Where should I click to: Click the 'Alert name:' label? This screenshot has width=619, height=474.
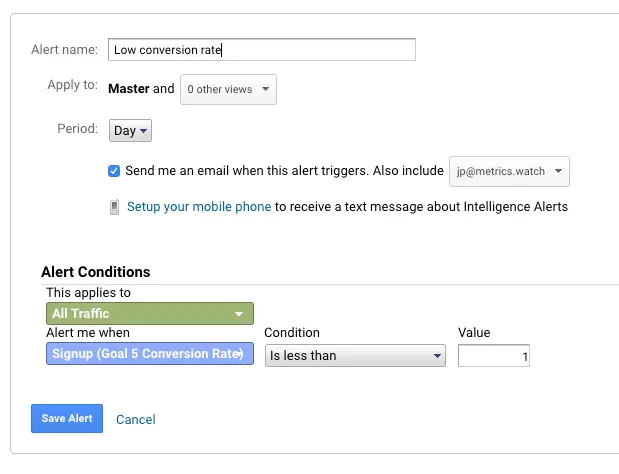[x=65, y=49]
